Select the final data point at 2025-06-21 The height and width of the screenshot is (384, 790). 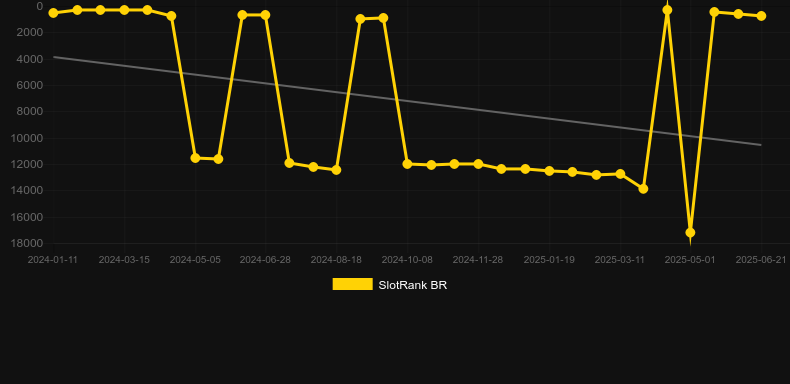click(761, 16)
